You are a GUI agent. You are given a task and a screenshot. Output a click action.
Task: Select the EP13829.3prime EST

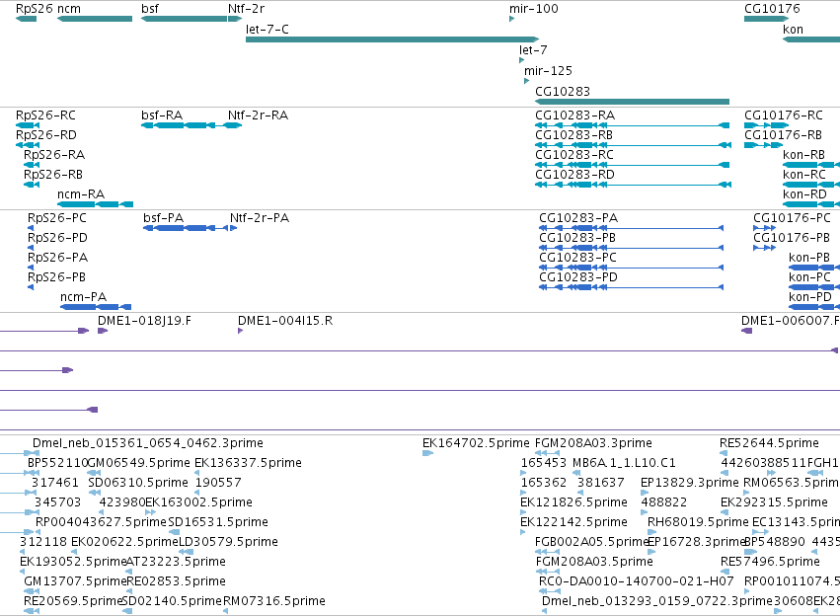click(645, 493)
